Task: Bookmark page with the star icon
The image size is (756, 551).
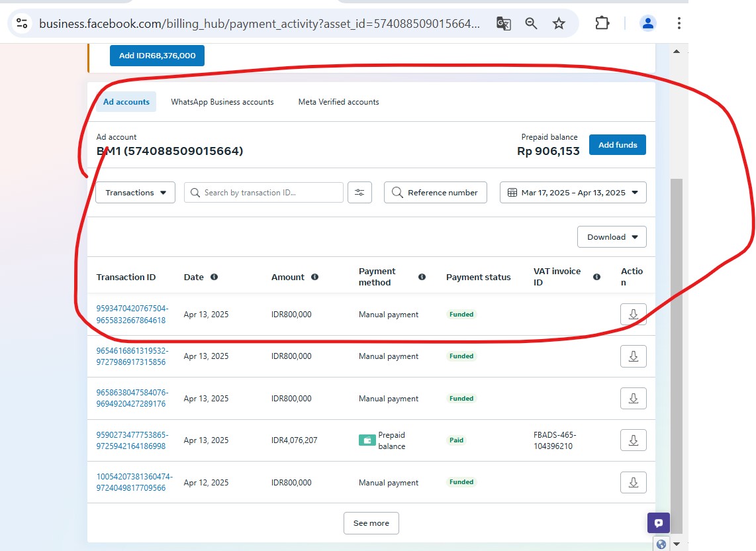Action: pos(559,23)
